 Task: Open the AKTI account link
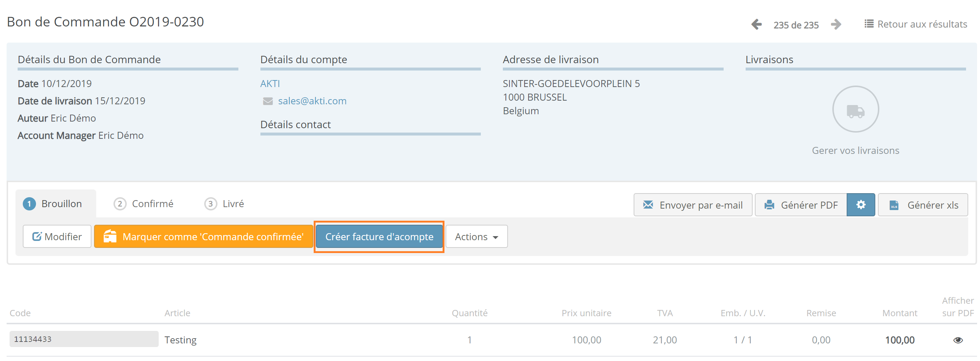click(270, 84)
